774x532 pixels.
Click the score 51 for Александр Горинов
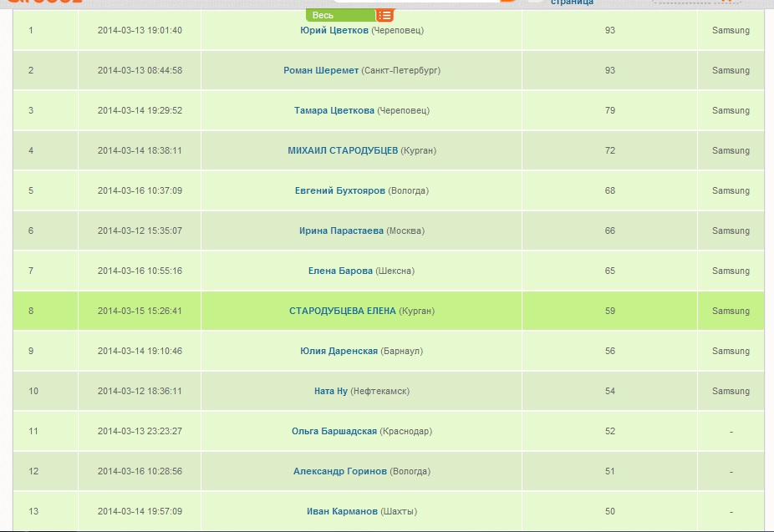click(610, 471)
